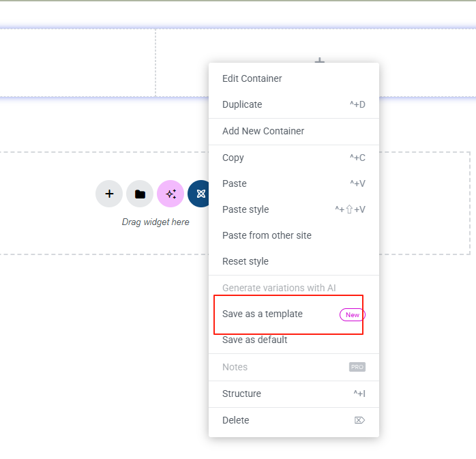Choose Save as a template

[x=263, y=314]
